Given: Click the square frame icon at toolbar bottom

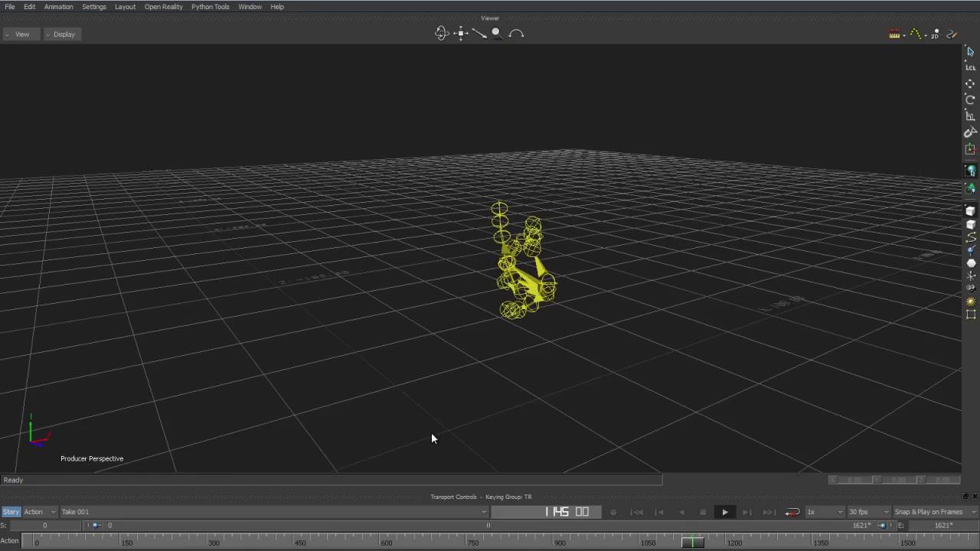Looking at the screenshot, I should [x=971, y=315].
